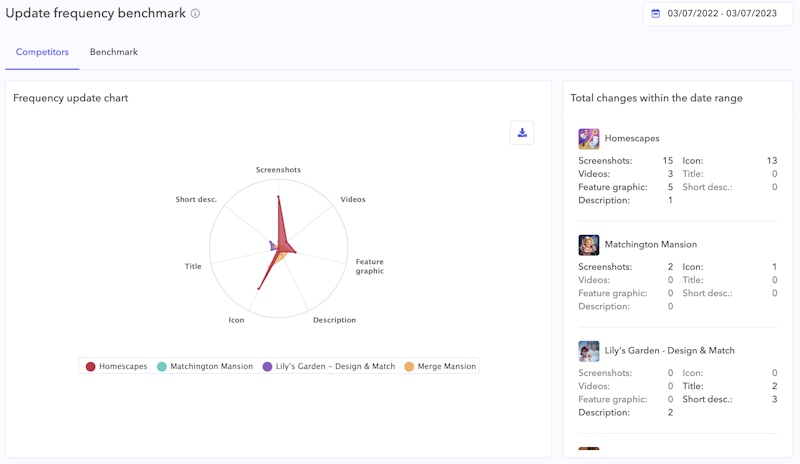
Task: Toggle Matchington Mansion series in legend
Action: pos(205,366)
